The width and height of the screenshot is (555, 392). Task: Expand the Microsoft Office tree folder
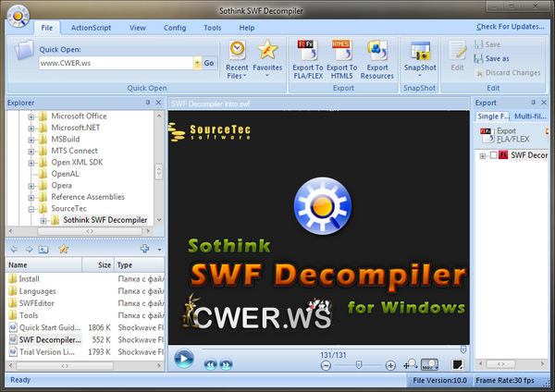31,116
